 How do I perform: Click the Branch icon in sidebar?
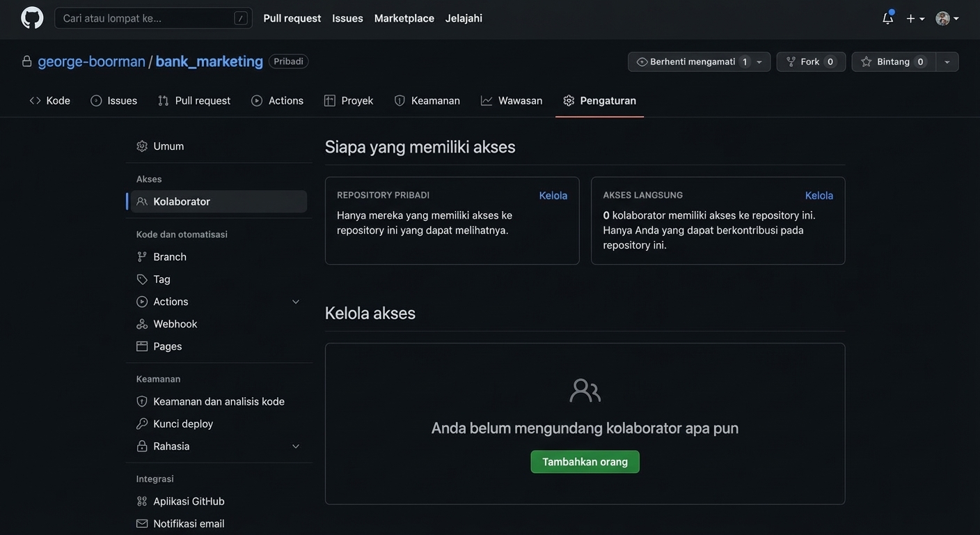pyautogui.click(x=142, y=257)
